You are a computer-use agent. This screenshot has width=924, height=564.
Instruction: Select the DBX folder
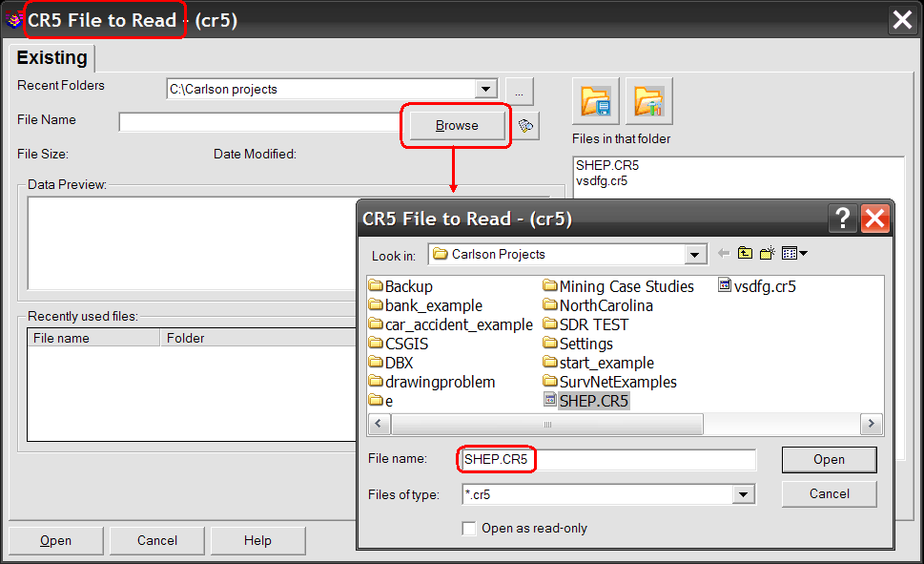391,363
